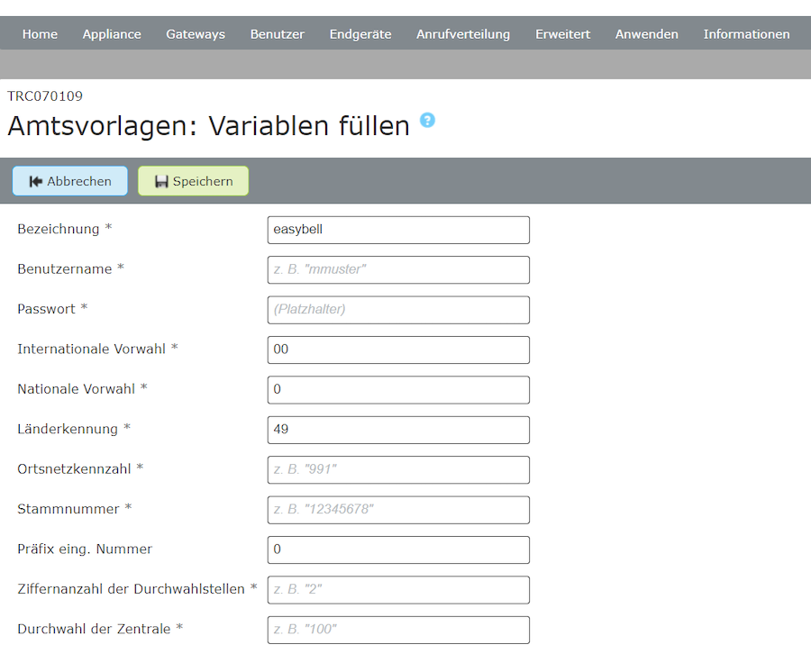
Task: Click the blue help question mark icon
Action: [x=427, y=121]
